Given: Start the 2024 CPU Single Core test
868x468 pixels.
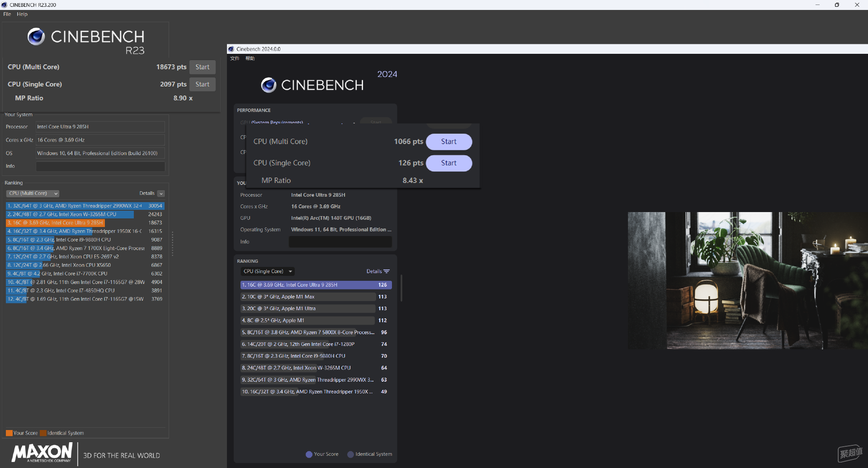Looking at the screenshot, I should 449,163.
